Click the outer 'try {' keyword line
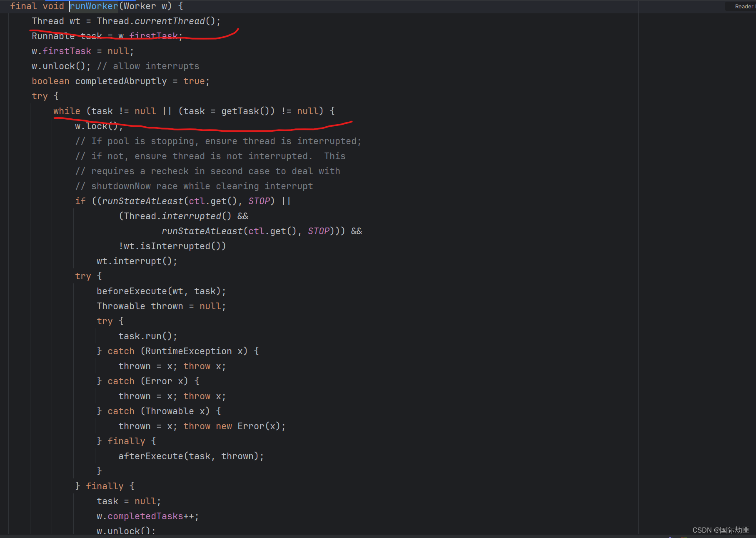The image size is (756, 538). 45,96
